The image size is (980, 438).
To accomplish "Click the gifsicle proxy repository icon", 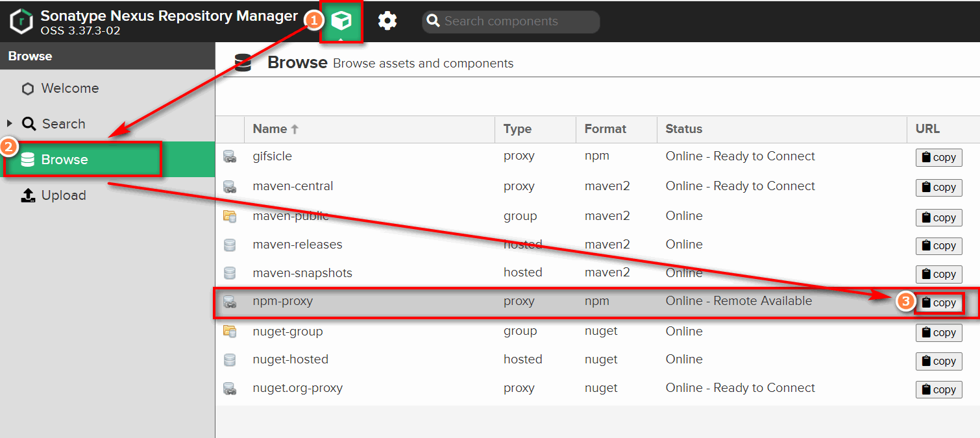I will (230, 156).
